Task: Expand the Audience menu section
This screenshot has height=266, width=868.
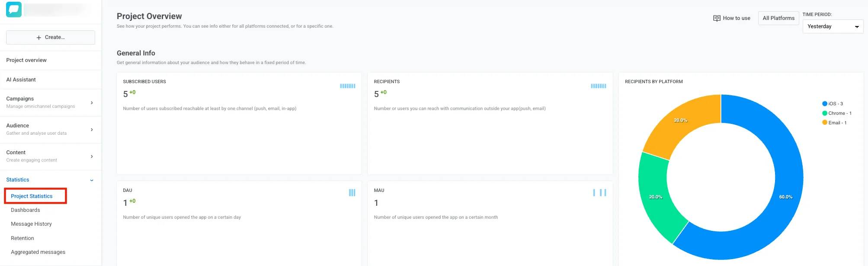Action: click(x=91, y=130)
